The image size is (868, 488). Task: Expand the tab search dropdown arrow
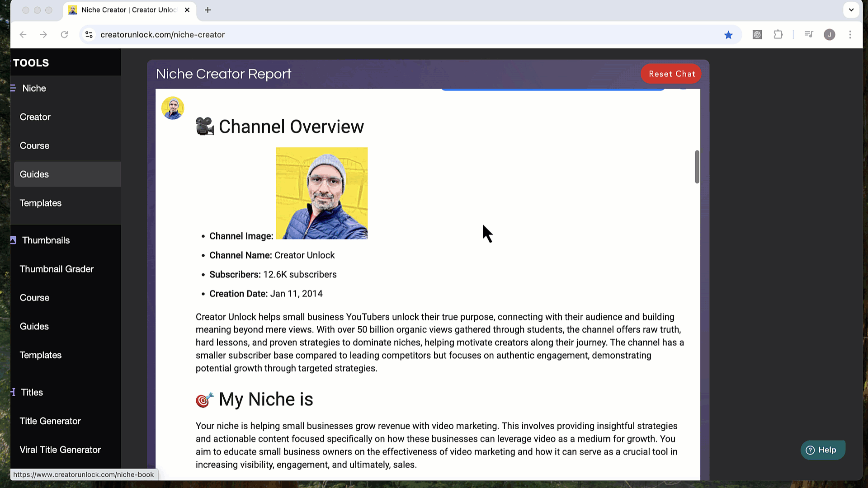tap(851, 10)
